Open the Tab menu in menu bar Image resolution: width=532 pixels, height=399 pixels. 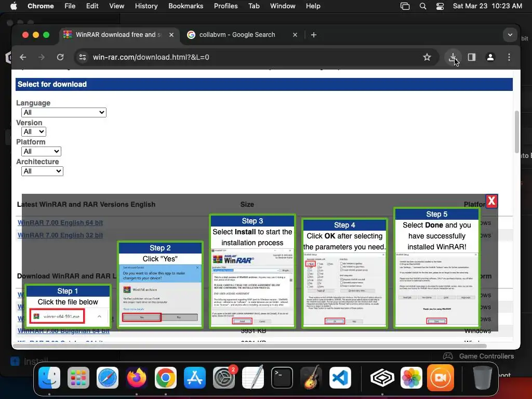tap(254, 6)
